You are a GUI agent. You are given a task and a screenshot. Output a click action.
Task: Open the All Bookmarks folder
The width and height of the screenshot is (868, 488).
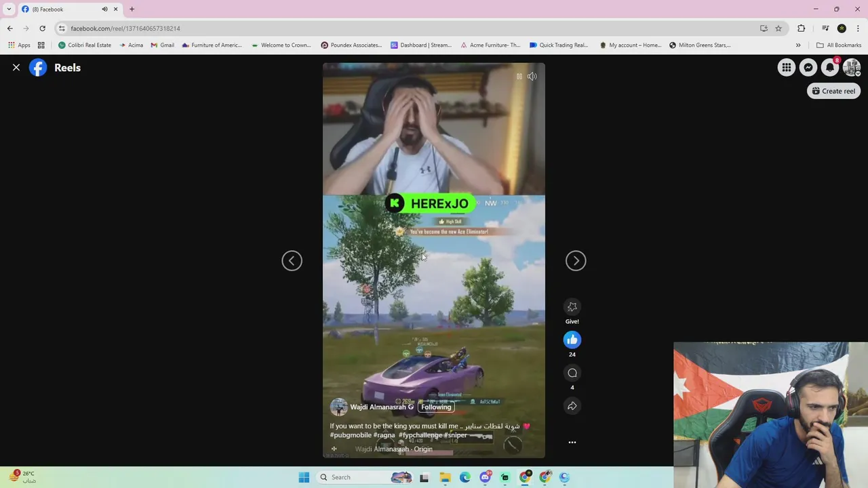click(x=839, y=45)
